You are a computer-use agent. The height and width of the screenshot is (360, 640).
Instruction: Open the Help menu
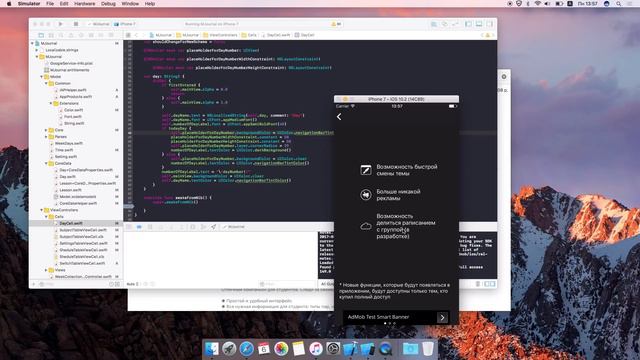[x=150, y=4]
